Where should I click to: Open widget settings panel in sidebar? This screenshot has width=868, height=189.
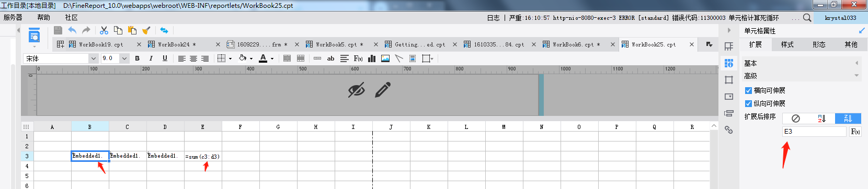pyautogui.click(x=729, y=97)
